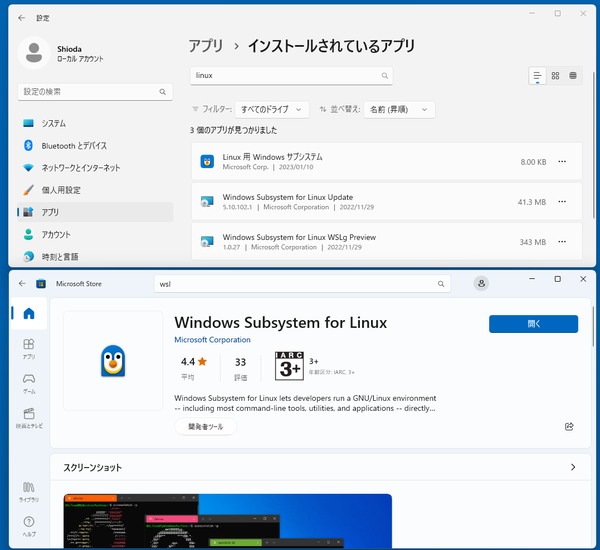Click the Settings window vertical scrollbar
Viewport: 600px width, 550px height.
coord(593,145)
